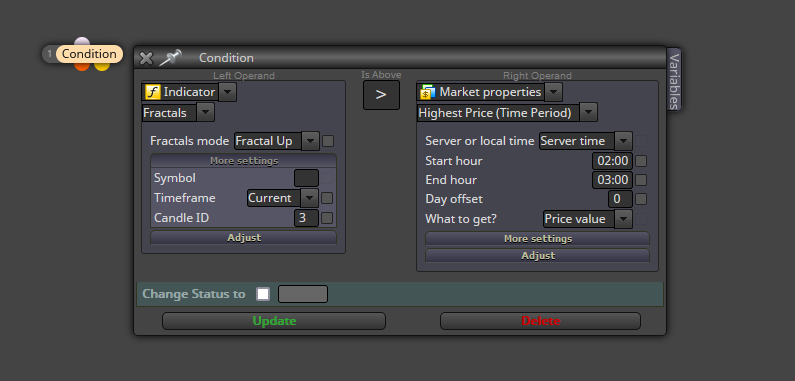Open the Fractals indicator dropdown
Image resolution: width=795 pixels, height=381 pixels.
coord(205,113)
